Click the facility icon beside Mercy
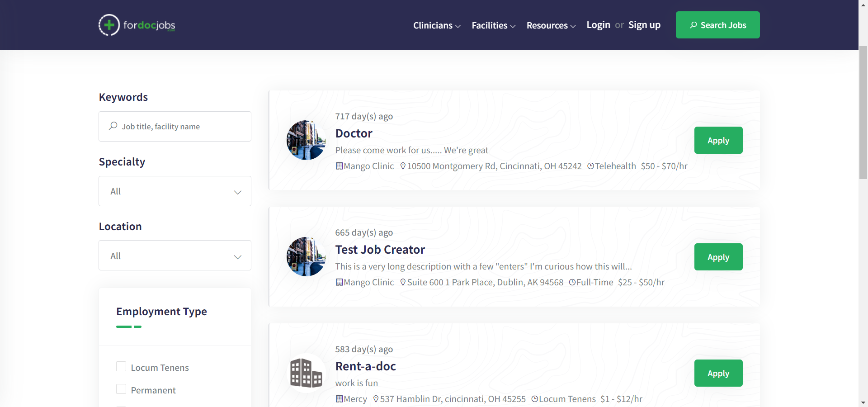The width and height of the screenshot is (868, 407). coord(339,399)
